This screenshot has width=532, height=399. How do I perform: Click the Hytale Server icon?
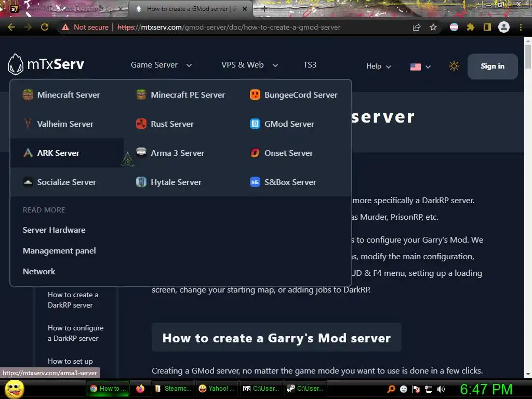(x=141, y=182)
